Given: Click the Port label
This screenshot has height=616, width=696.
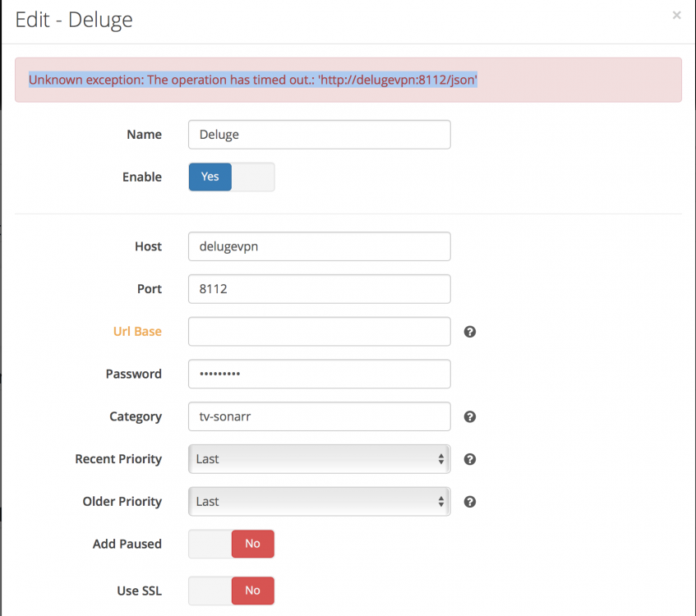Looking at the screenshot, I should point(150,289).
